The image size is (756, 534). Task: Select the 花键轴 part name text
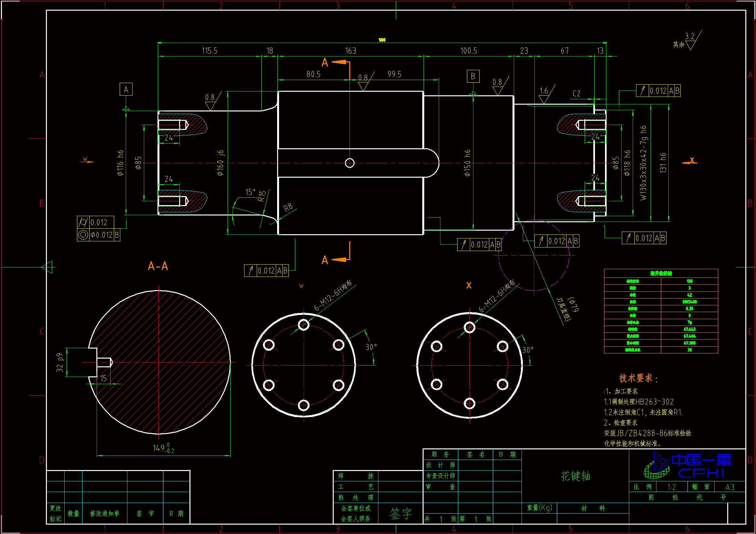click(x=575, y=476)
